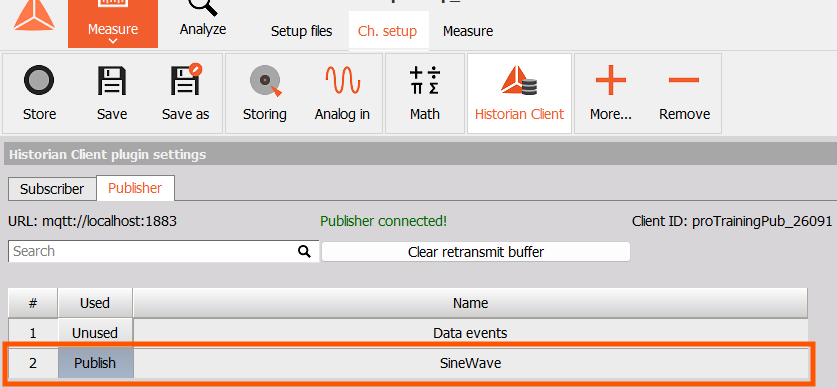Add modules with the More plus icon

[611, 80]
